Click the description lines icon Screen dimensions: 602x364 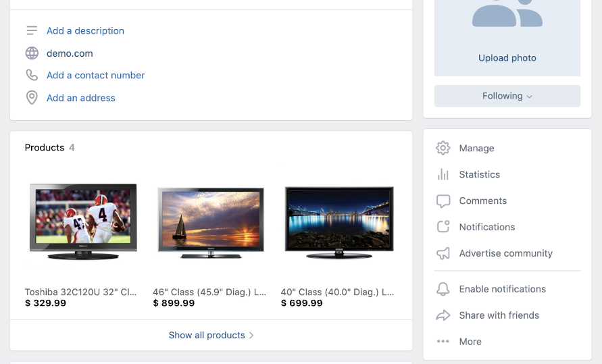(x=32, y=30)
